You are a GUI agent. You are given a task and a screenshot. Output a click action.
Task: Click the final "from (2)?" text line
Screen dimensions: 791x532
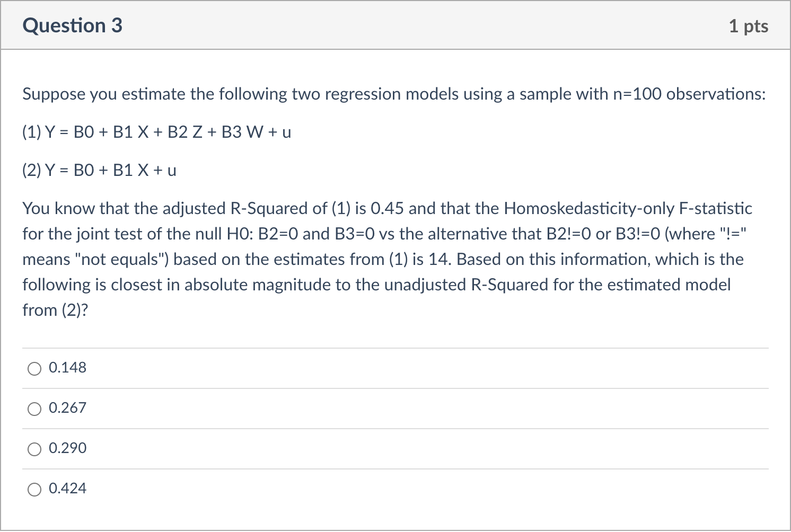tap(55, 310)
